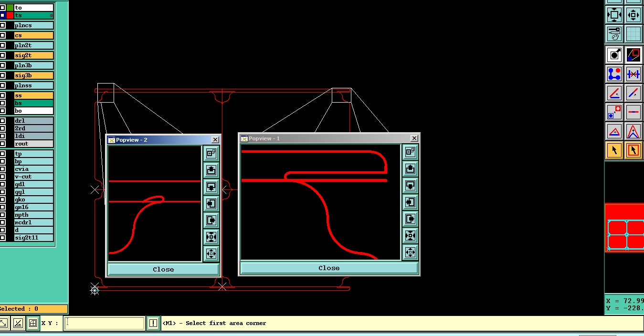Select layer row plnss
The width and height of the screenshot is (644, 336).
coord(33,85)
